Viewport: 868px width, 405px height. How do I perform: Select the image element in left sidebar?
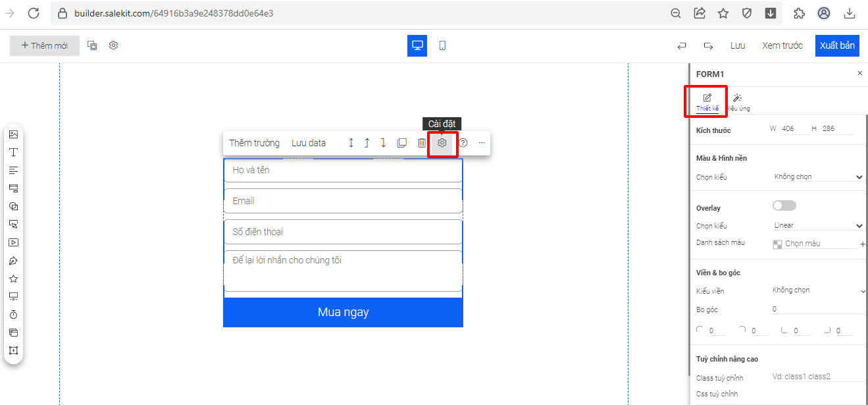(x=13, y=134)
